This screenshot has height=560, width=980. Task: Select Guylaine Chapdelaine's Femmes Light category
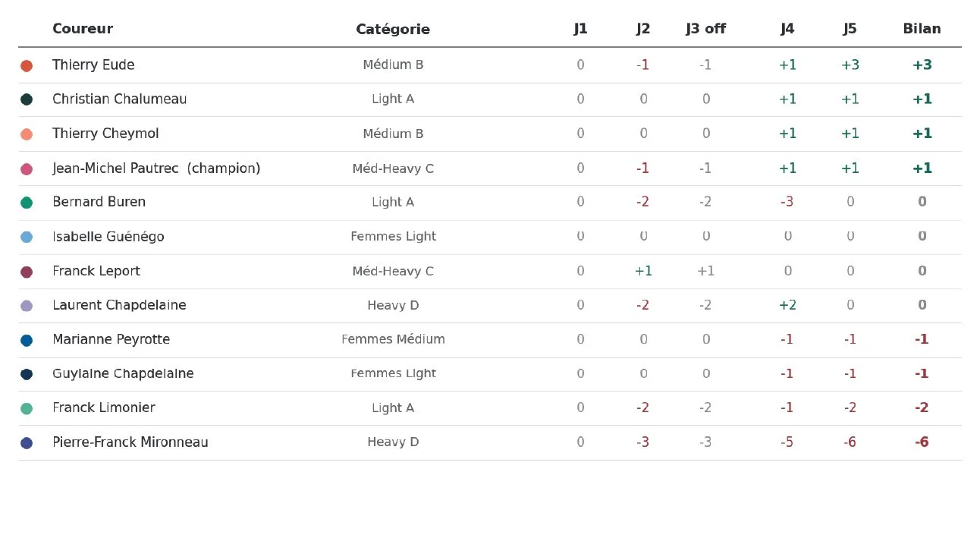[393, 373]
